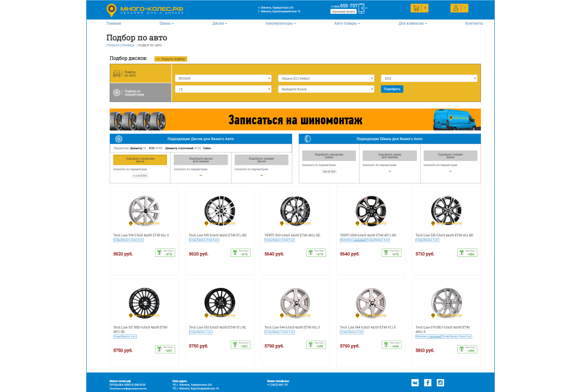This screenshot has height=392, width=581.
Task: Click the gift bonus icon for VENTI 1519
Action: (310, 253)
